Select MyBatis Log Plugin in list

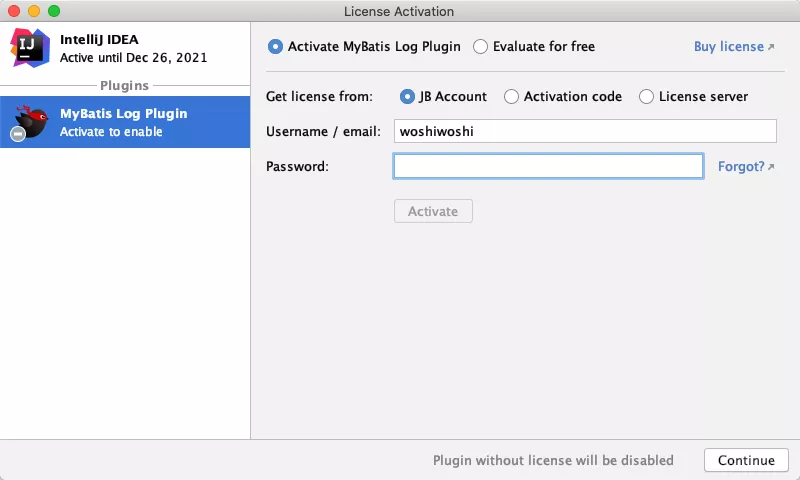pos(125,122)
